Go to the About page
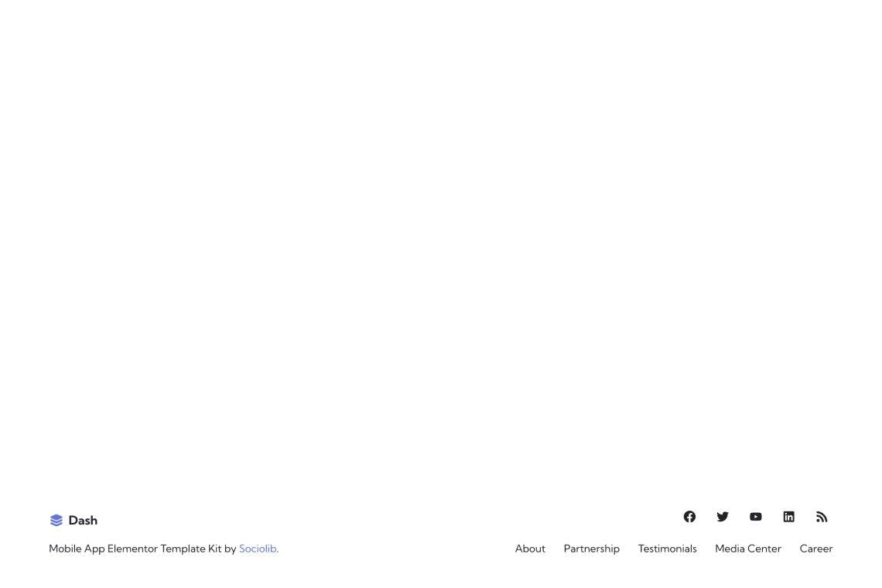 530,549
